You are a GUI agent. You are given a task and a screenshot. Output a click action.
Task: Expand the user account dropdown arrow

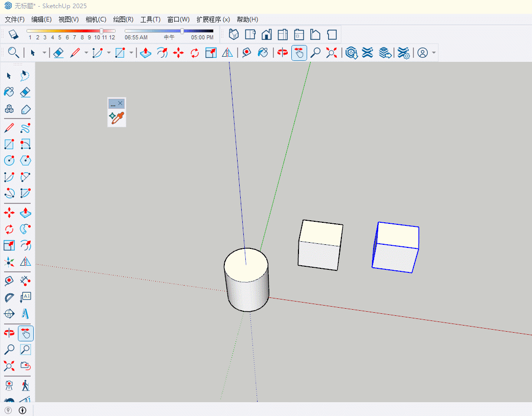coord(434,53)
